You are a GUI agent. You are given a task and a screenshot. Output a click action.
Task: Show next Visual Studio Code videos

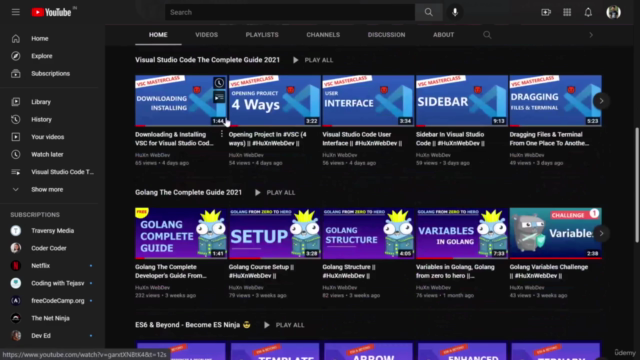click(x=601, y=101)
